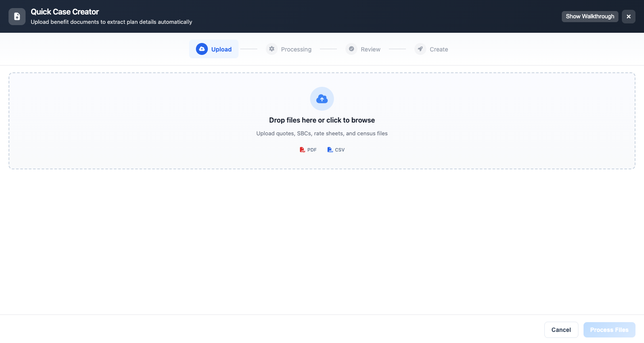The image size is (644, 343).
Task: Click 'Upload benefit documents to extract plan details' subtitle
Action: click(112, 22)
